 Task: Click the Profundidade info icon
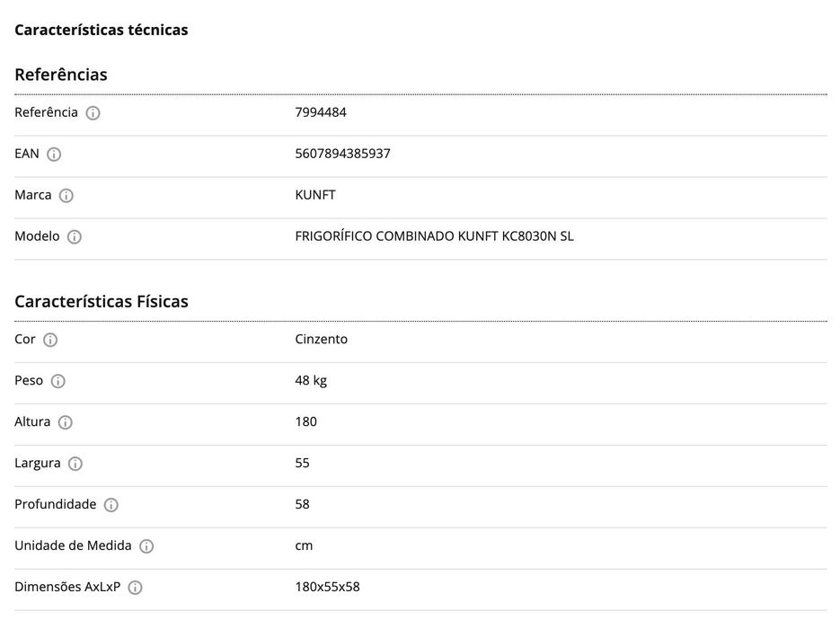point(111,505)
